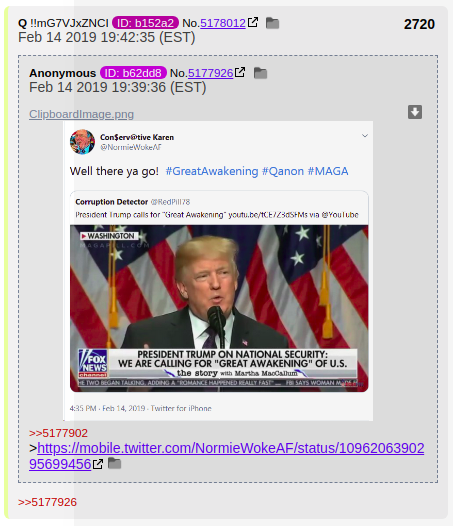
Task: Click the #GreatAwakening hashtag
Action: [212, 171]
